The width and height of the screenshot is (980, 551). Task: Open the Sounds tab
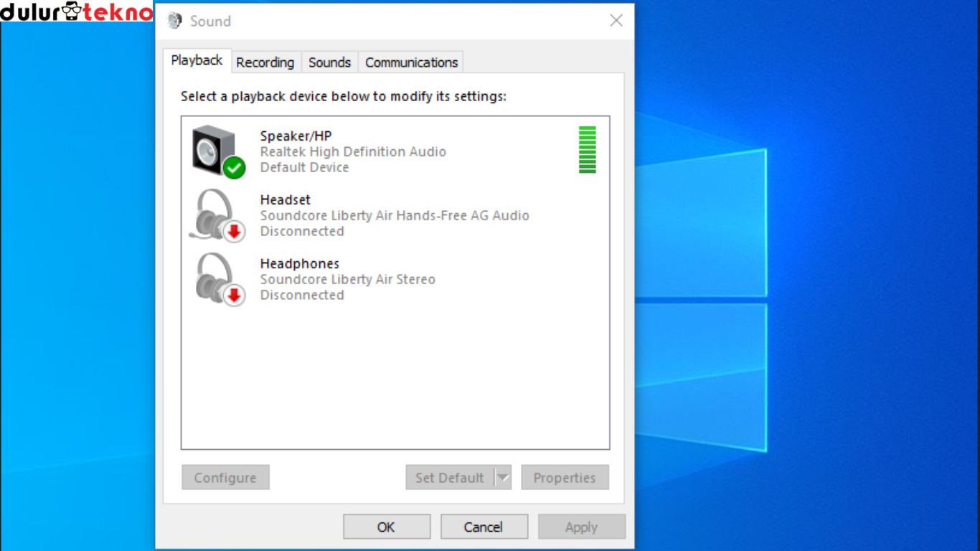click(x=330, y=62)
